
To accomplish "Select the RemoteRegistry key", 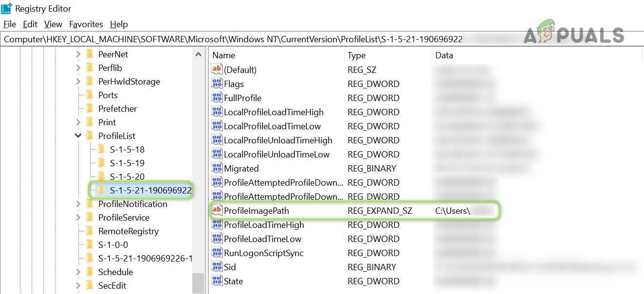I will point(129,231).
